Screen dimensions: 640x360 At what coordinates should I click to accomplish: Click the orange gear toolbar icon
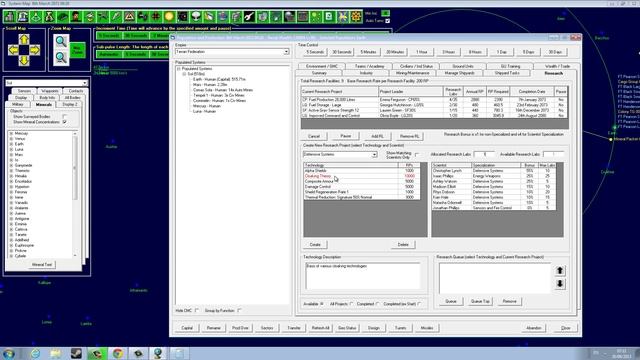point(356,17)
